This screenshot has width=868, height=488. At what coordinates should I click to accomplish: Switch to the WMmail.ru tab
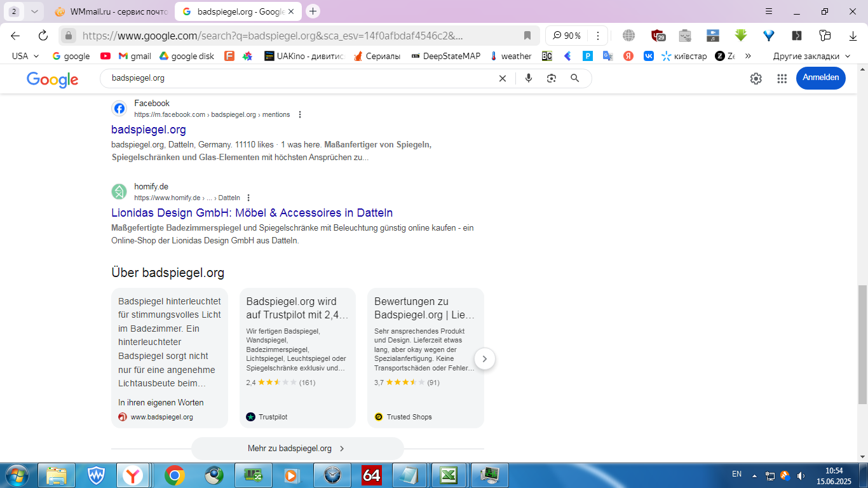(112, 11)
